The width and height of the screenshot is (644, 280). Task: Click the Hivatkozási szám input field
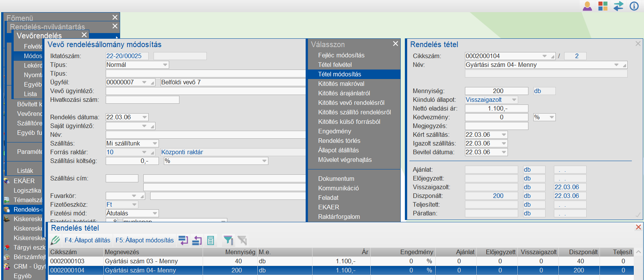pos(143,100)
